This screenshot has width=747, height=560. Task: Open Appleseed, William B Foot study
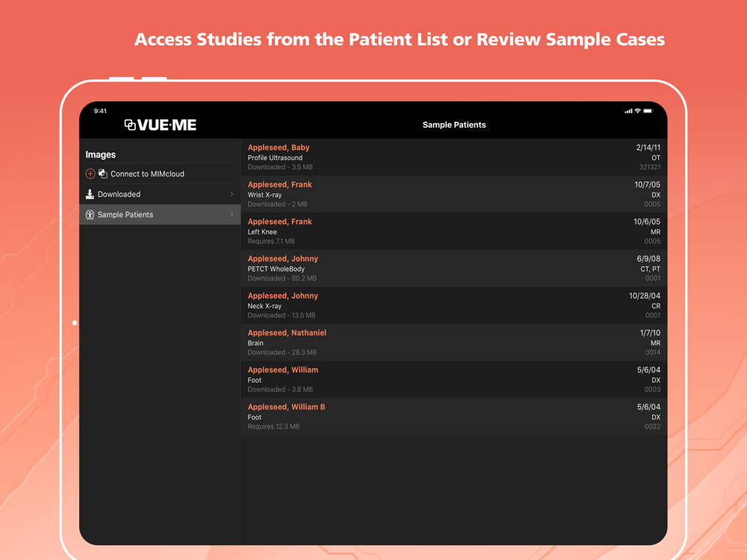point(454,417)
